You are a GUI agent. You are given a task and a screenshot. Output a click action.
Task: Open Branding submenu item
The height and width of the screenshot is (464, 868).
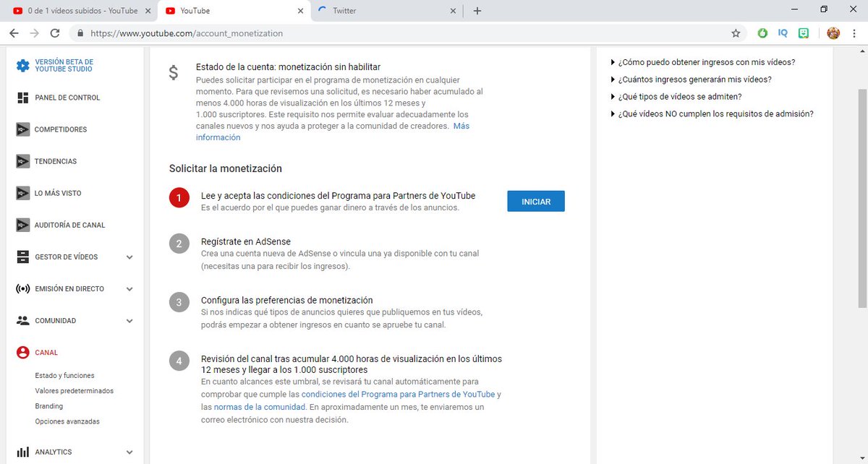click(48, 406)
